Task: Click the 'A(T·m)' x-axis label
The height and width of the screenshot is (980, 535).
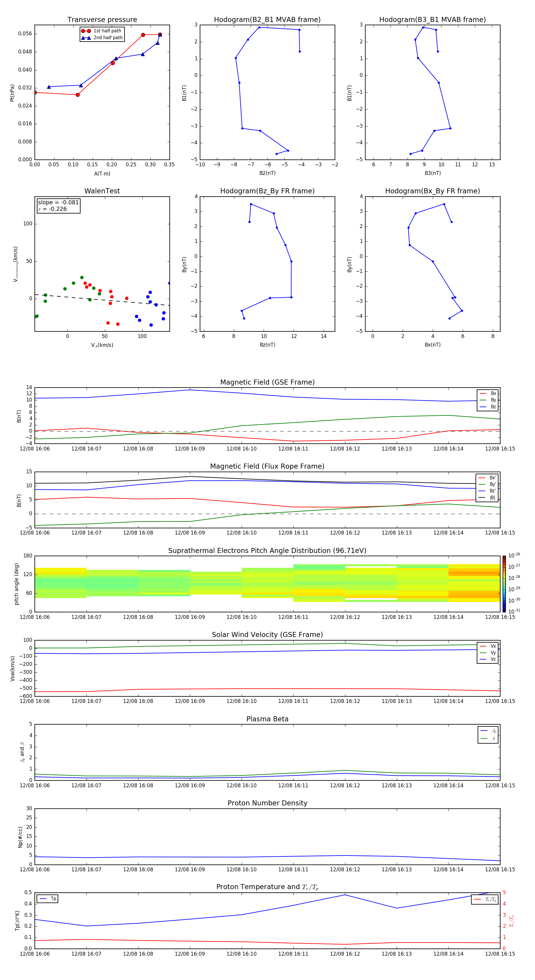Action: pyautogui.click(x=102, y=174)
